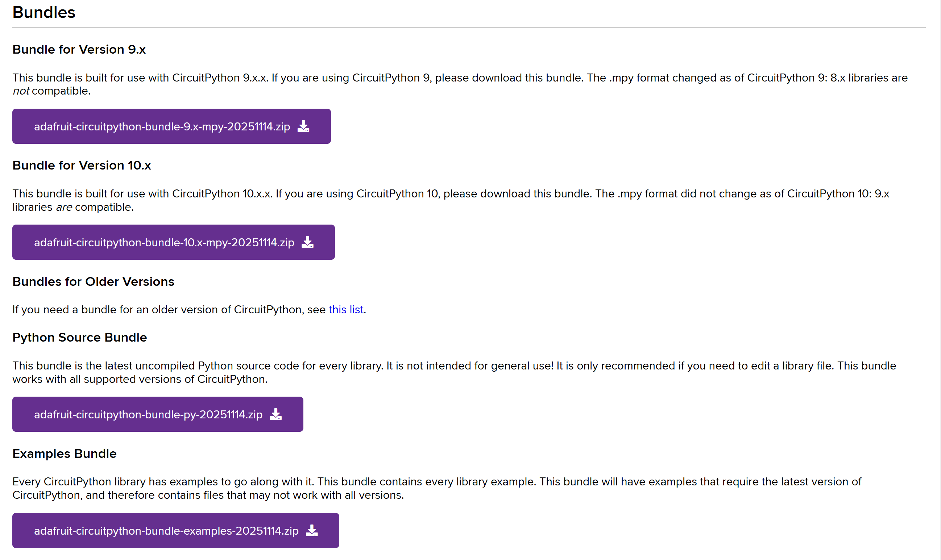Click the "Examples Bundle" heading
This screenshot has width=941, height=560.
point(64,454)
